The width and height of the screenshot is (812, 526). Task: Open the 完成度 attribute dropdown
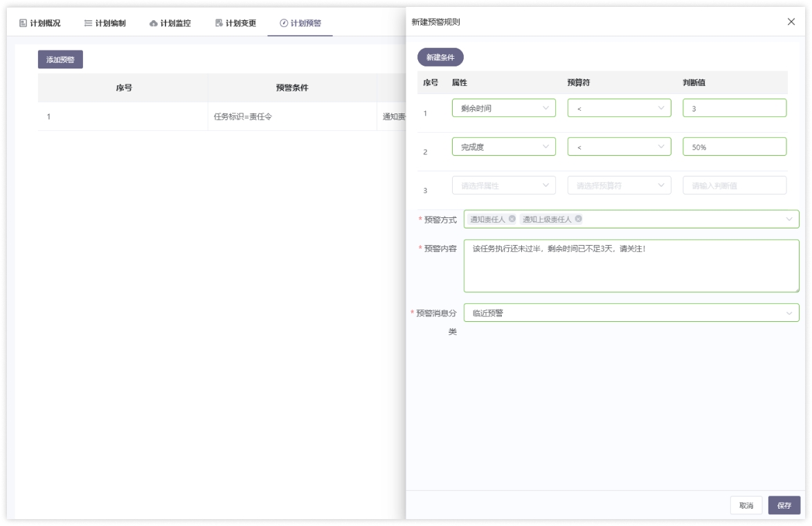pyautogui.click(x=503, y=147)
